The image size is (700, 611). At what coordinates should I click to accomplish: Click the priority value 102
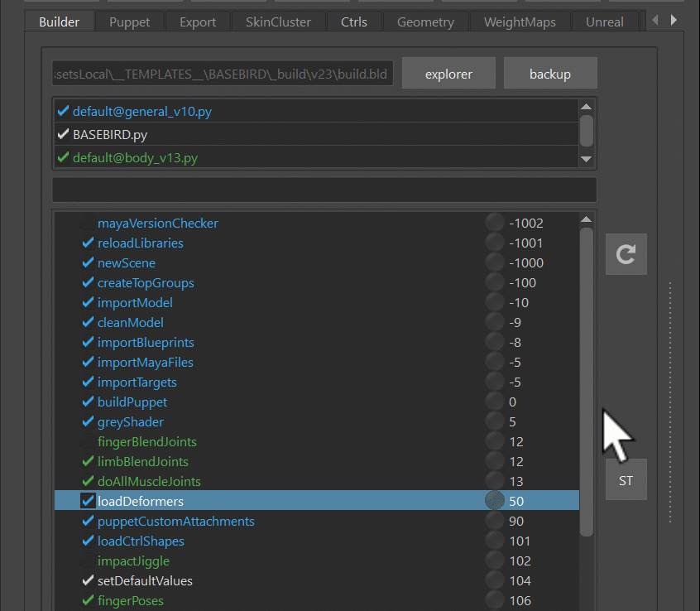tap(520, 561)
